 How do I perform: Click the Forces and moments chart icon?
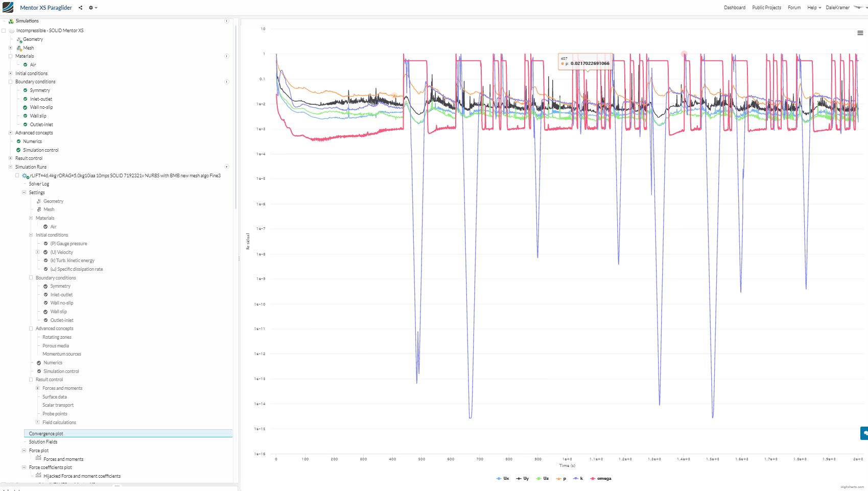coord(38,458)
